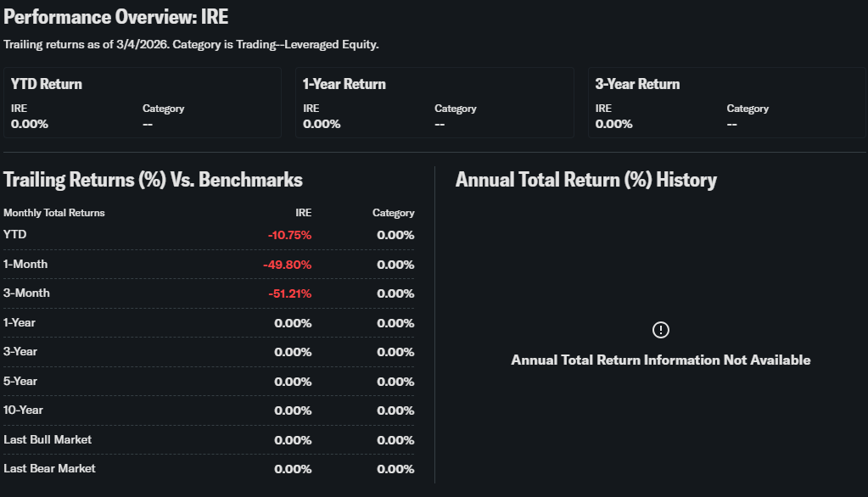Select the 1-Month row label in table
The height and width of the screenshot is (497, 868).
click(x=25, y=265)
